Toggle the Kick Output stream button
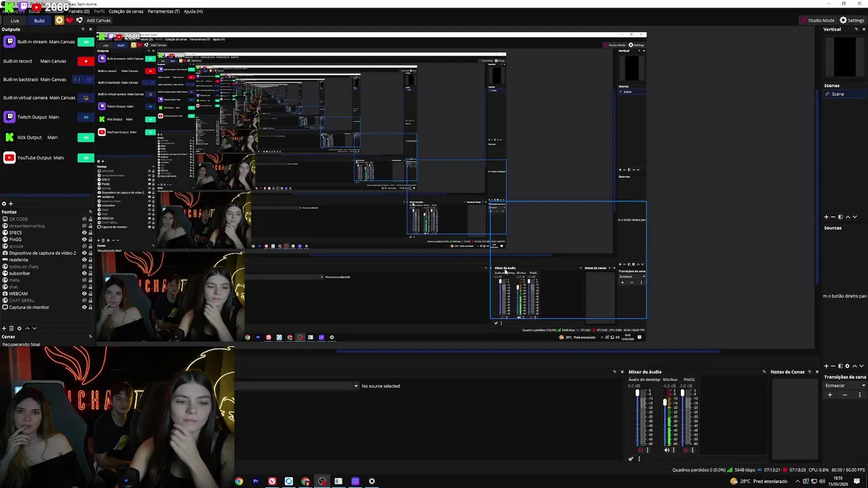Image resolution: width=868 pixels, height=488 pixels. tap(85, 138)
